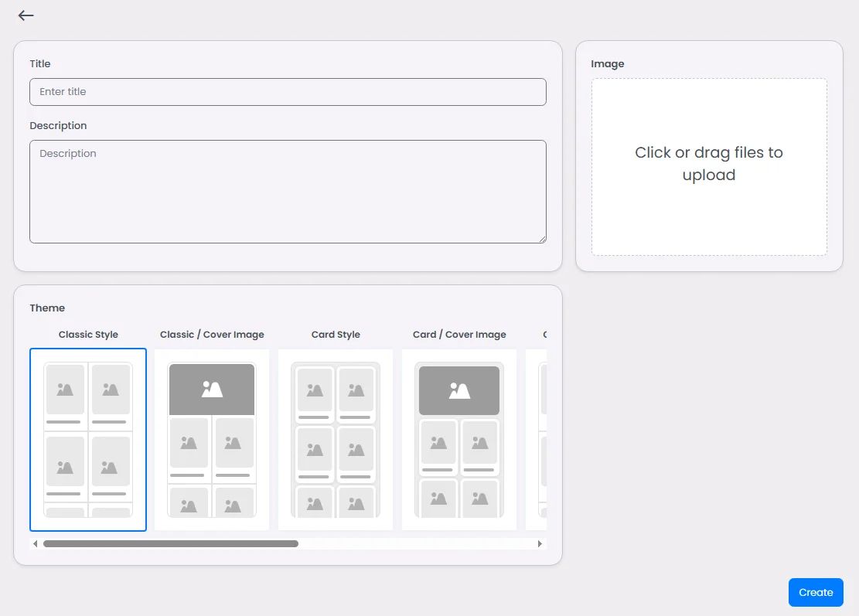The width and height of the screenshot is (859, 616).
Task: Select the Classic Style theme thumbnail
Action: click(88, 440)
